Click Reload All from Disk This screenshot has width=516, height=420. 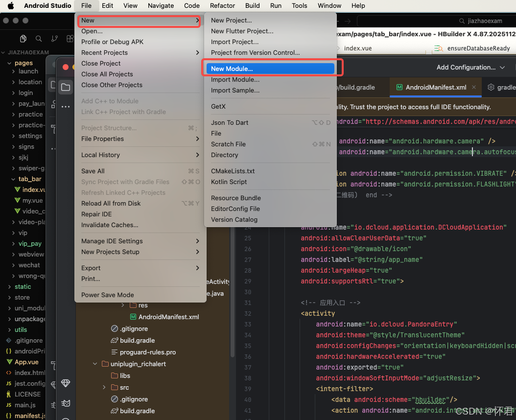(140, 204)
